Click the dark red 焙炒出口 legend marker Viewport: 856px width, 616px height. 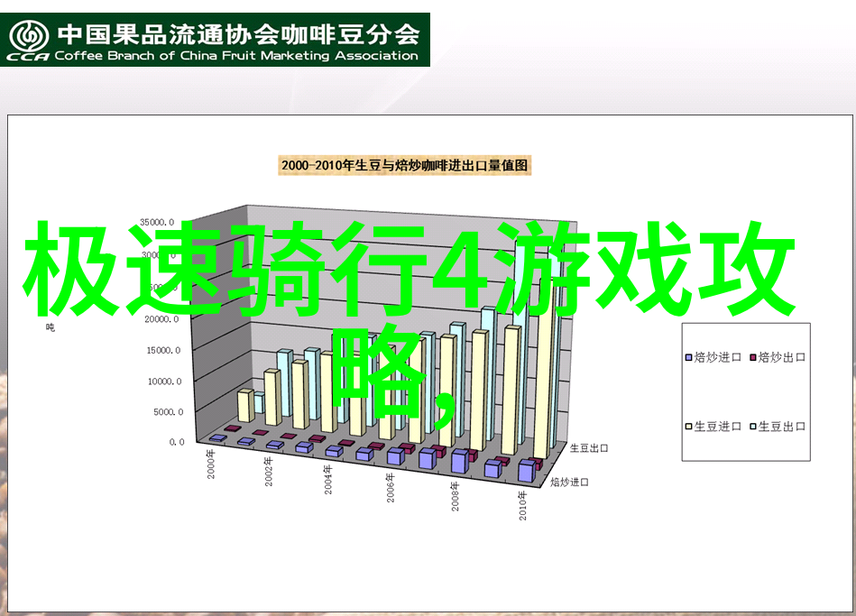point(751,357)
